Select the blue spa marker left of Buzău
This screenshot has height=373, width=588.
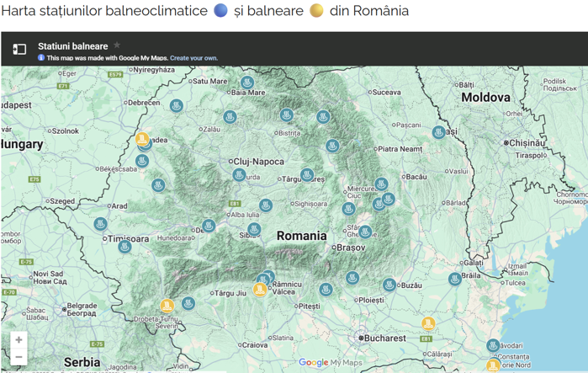pos(389,285)
